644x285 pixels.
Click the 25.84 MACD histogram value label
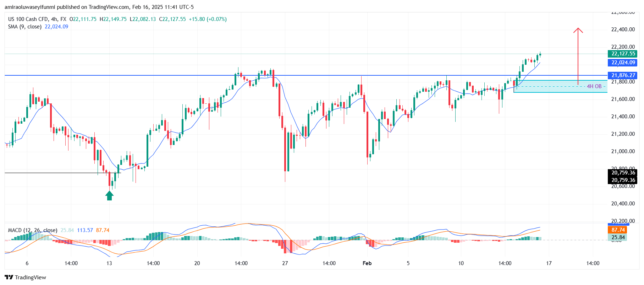618,237
